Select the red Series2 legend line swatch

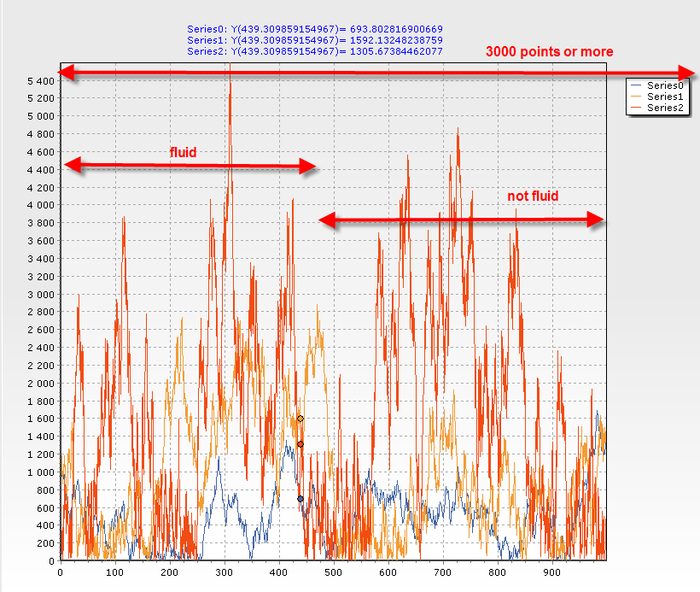[636, 108]
